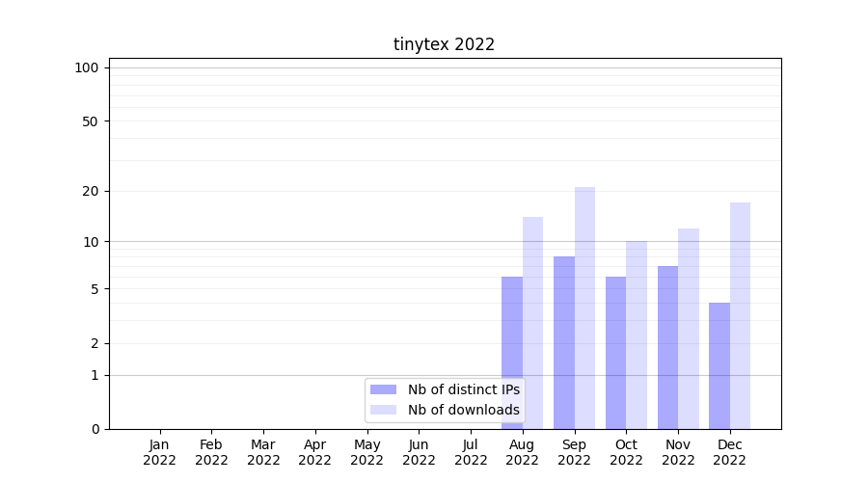The image size is (868, 482).
Task: Pick the Nov 2022 distinct IPs bar
Action: tap(667, 347)
